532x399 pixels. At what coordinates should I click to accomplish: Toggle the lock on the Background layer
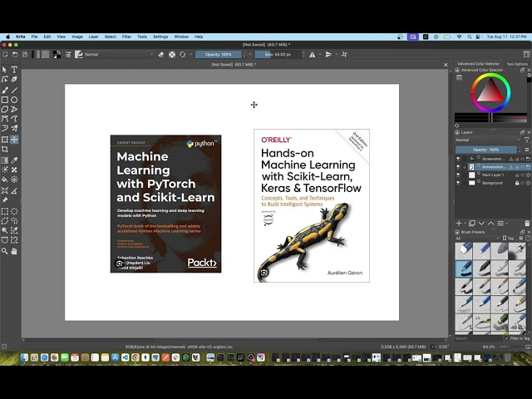(x=517, y=183)
